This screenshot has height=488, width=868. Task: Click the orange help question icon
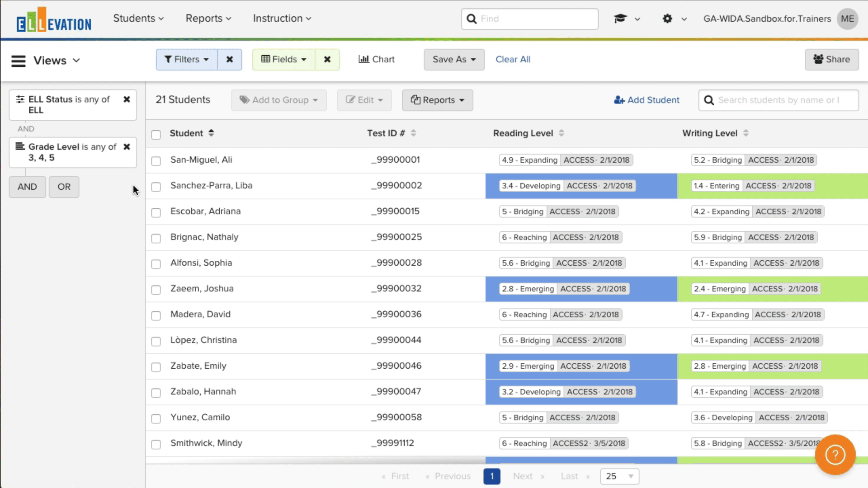click(835, 455)
